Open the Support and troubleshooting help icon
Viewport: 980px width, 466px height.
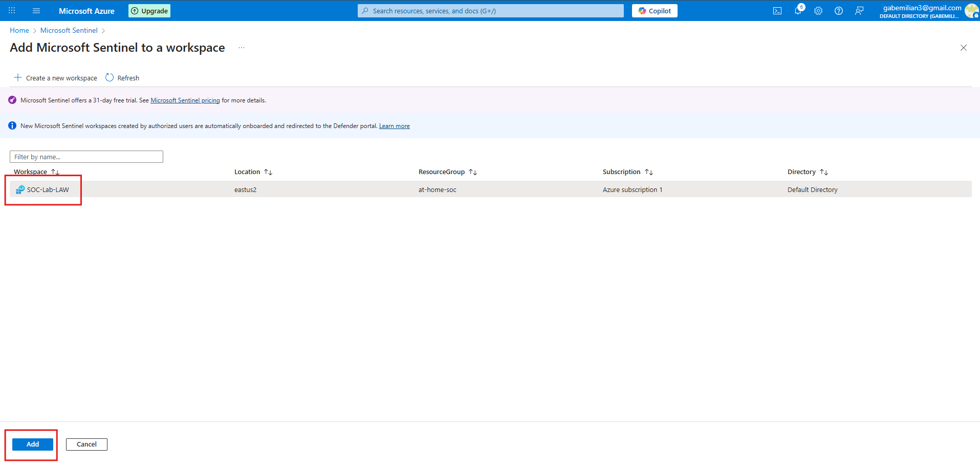pyautogui.click(x=839, y=11)
